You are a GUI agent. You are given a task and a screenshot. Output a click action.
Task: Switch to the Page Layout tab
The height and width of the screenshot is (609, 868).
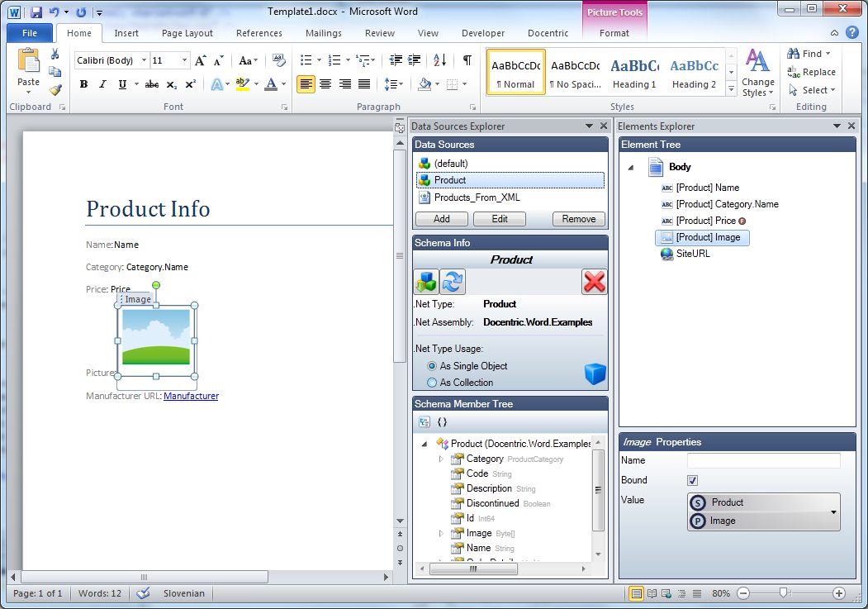click(187, 33)
